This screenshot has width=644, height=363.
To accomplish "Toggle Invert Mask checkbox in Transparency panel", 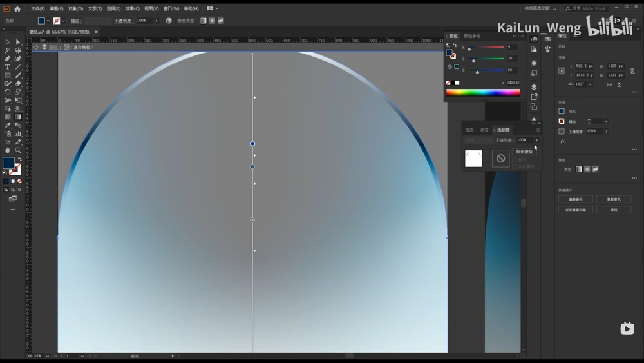I will tap(514, 166).
